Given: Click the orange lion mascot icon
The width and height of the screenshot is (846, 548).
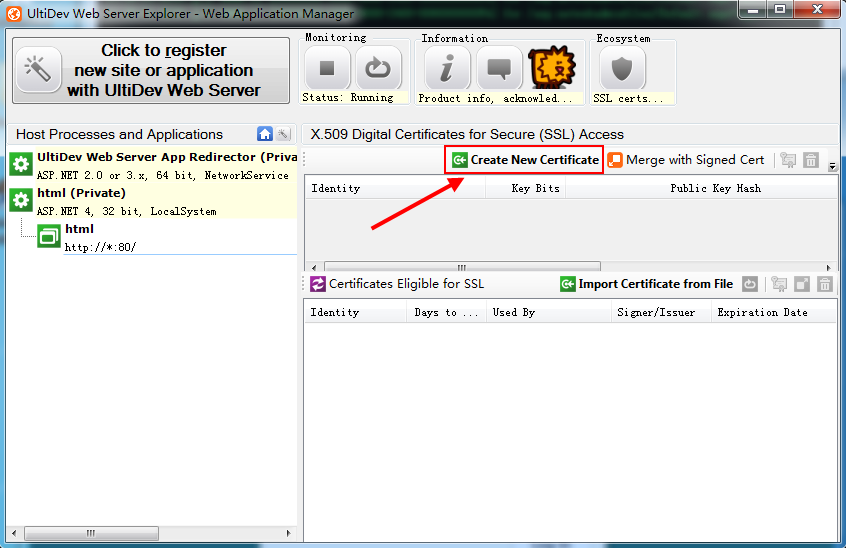Looking at the screenshot, I should pos(552,68).
